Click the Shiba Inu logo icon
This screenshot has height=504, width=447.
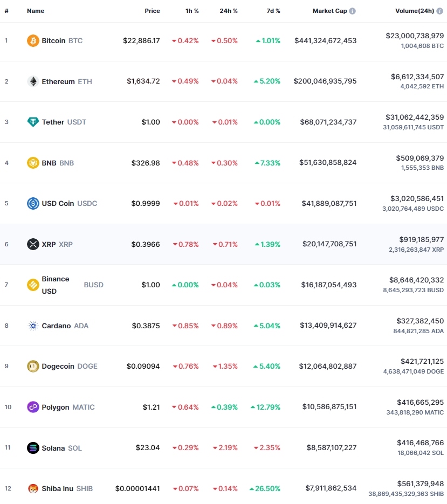coord(33,488)
